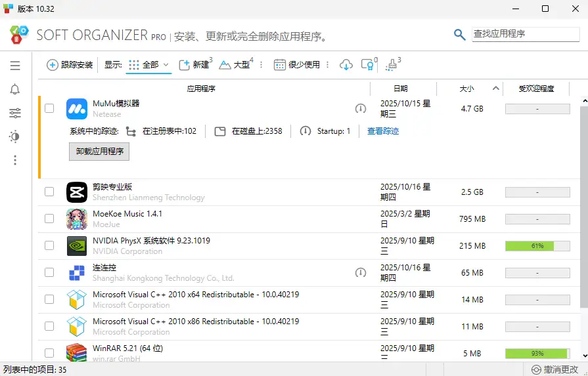The width and height of the screenshot is (588, 376).
Task: Open the hamburger menu in sidebar
Action: [15, 66]
